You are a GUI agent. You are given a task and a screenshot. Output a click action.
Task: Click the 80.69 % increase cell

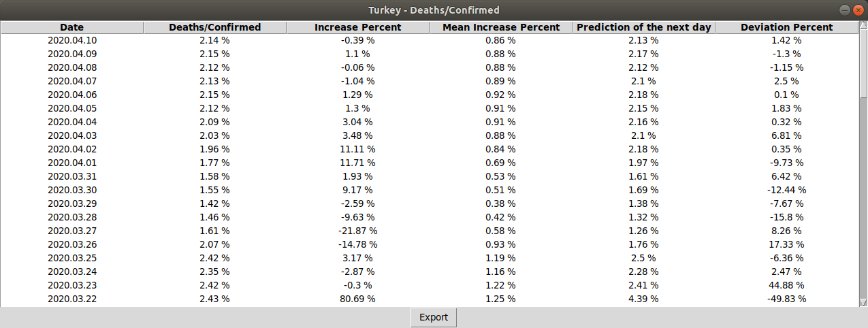[358, 299]
